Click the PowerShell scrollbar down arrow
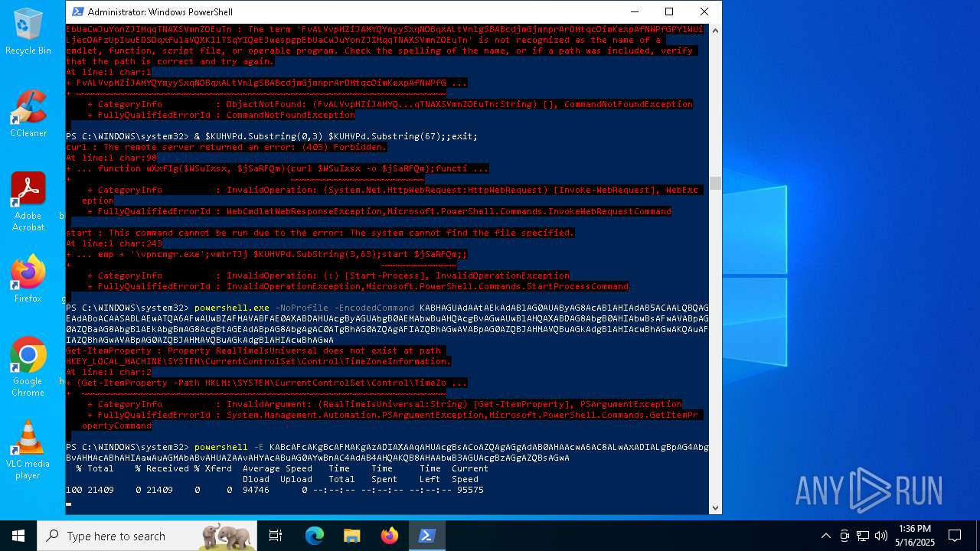Image resolution: width=980 pixels, height=551 pixels. point(715,507)
